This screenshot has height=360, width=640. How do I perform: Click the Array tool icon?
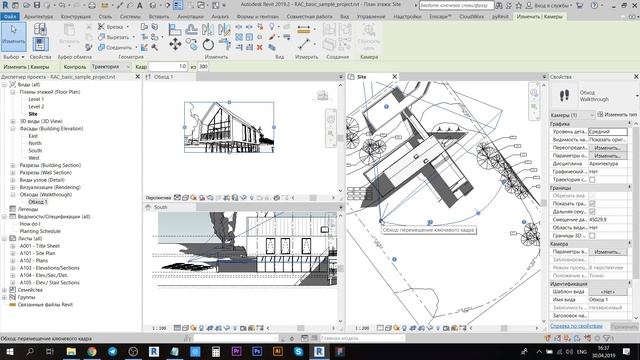pyautogui.click(x=239, y=37)
